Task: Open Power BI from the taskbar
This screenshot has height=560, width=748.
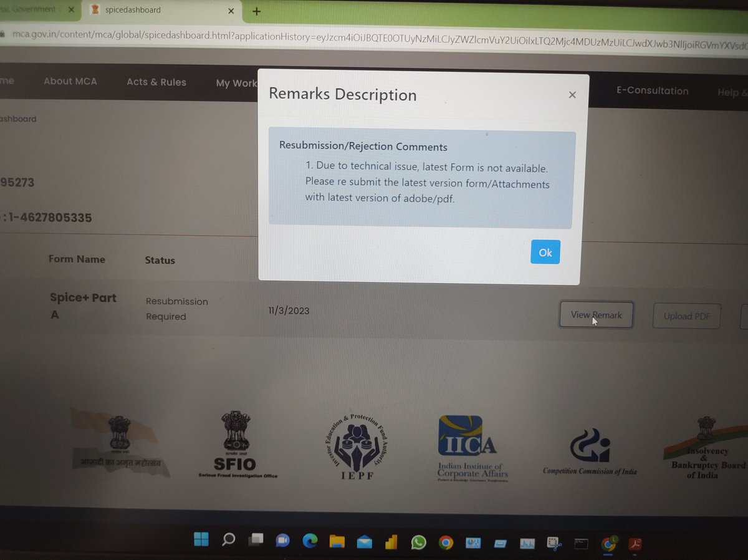Action: 391,542
